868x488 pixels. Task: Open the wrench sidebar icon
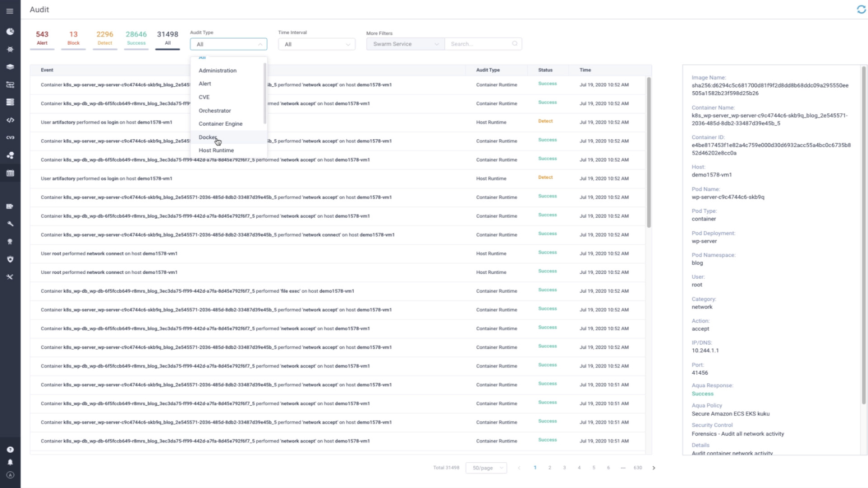point(10,224)
